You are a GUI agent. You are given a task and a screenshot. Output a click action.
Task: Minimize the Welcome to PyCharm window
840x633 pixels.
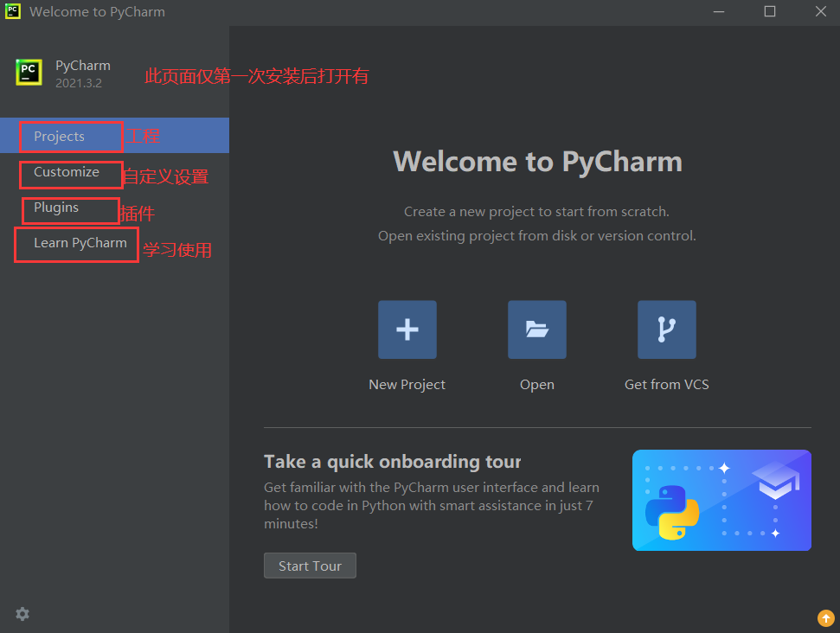(x=719, y=11)
